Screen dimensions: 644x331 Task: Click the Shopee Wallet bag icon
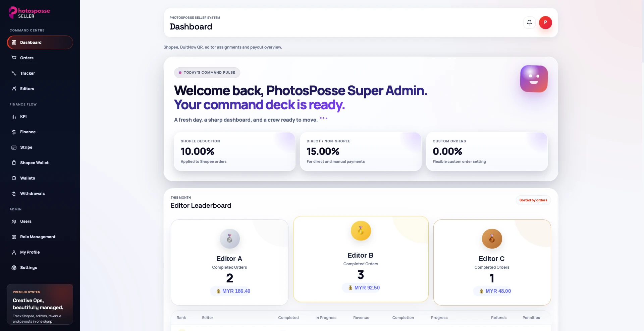(14, 163)
